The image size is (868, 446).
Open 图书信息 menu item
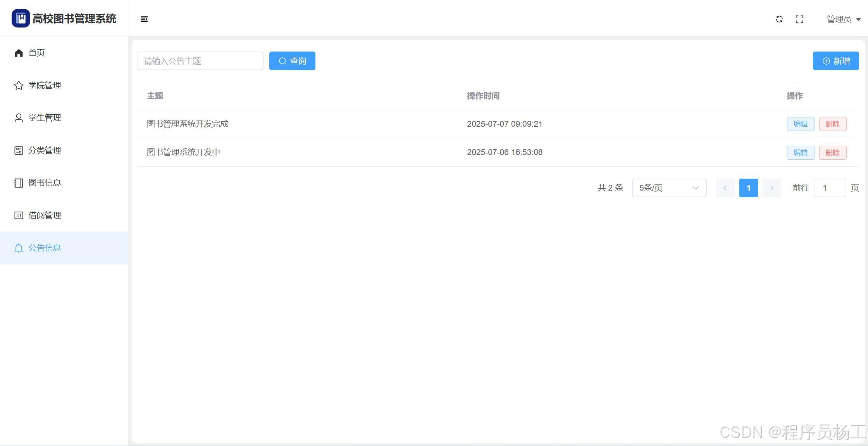45,183
